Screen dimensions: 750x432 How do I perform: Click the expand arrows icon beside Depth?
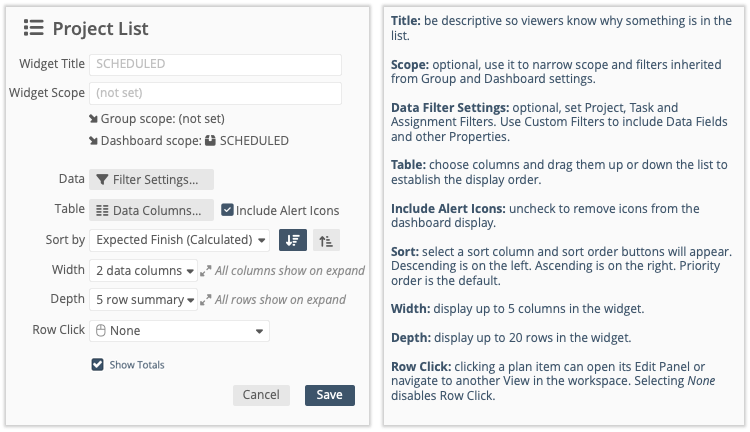pos(206,300)
